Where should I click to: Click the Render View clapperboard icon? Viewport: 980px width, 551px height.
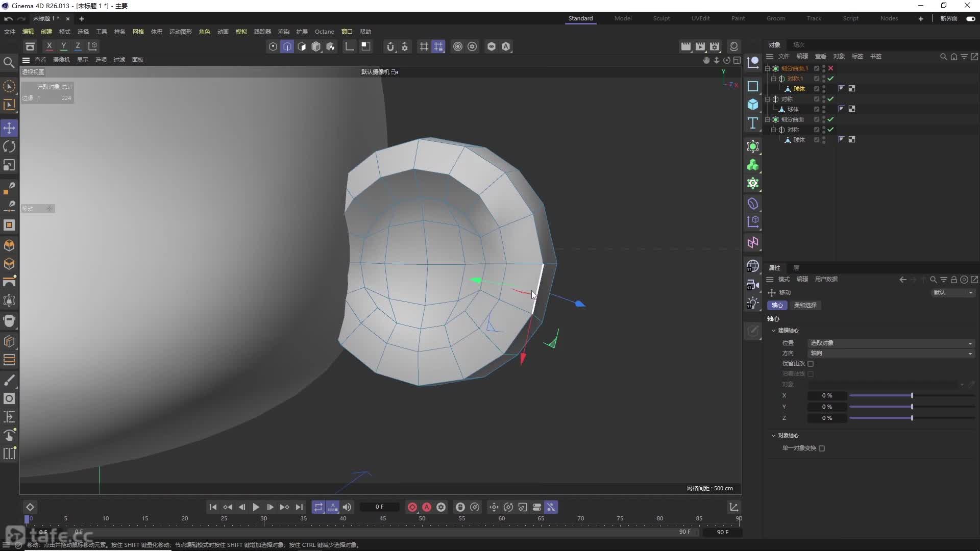click(x=685, y=47)
